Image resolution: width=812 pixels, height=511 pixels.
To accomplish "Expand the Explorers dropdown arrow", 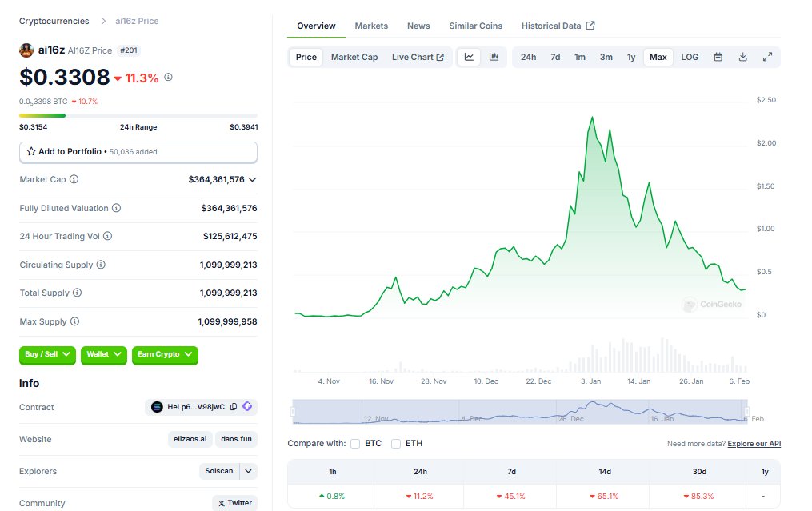I will pos(249,471).
